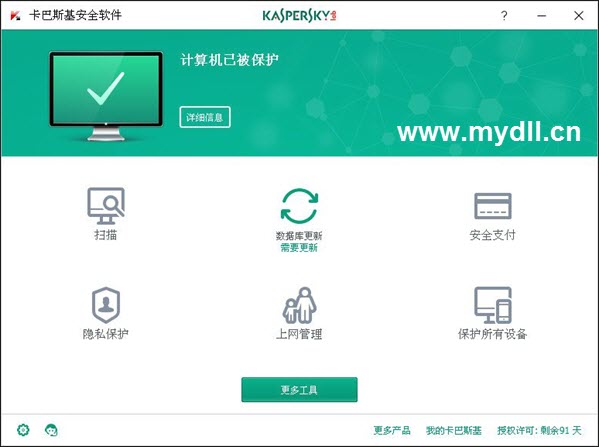The height and width of the screenshot is (447, 599).
Task: Open Privacy Protection (隐私保护) shield icon
Action: 106,305
